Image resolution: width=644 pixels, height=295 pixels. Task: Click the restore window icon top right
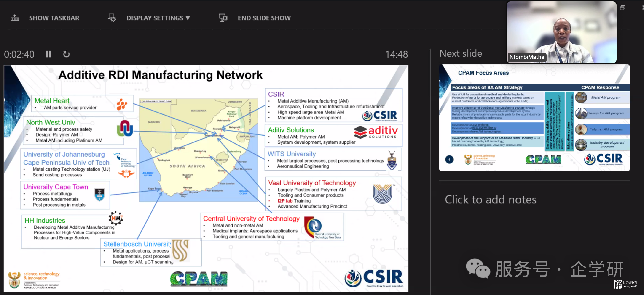pos(623,8)
